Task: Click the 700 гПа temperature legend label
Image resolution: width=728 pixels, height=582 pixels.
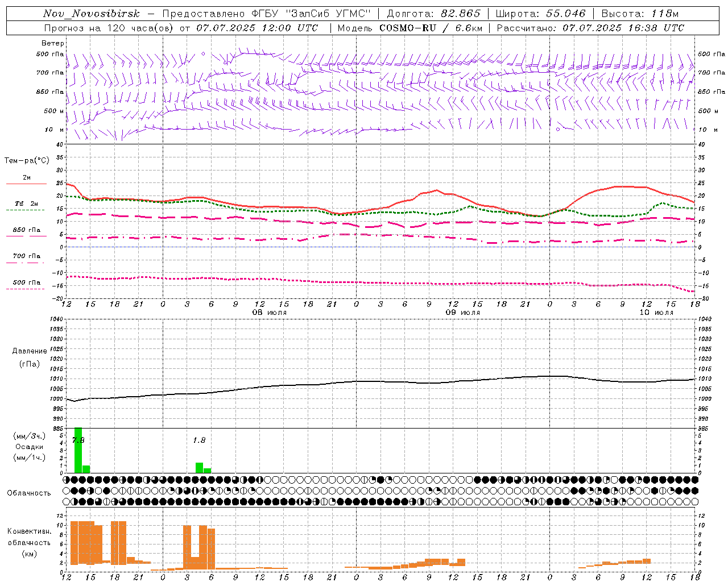Action: (x=27, y=256)
